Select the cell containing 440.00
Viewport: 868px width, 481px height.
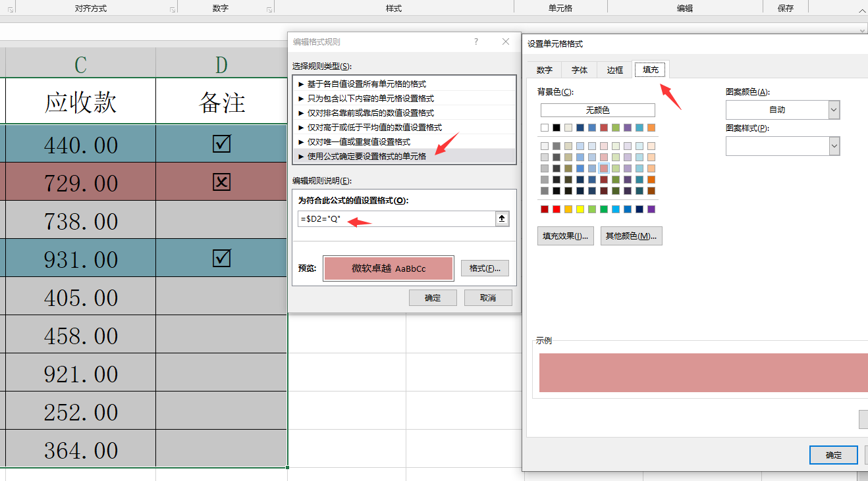tap(81, 144)
